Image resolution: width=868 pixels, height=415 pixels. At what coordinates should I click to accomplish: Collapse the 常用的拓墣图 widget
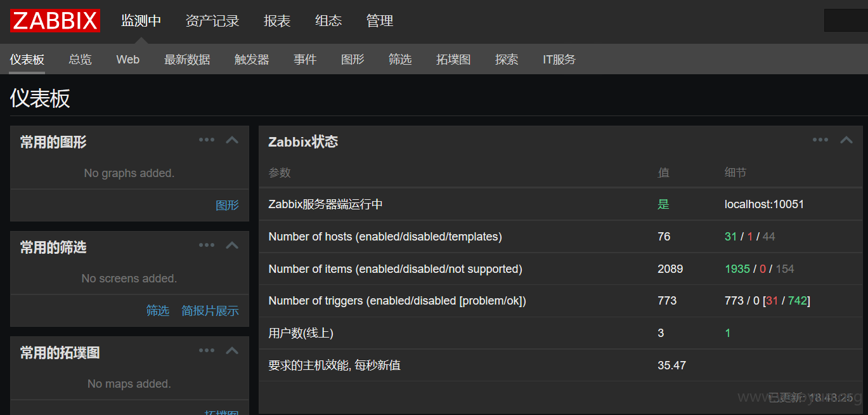pyautogui.click(x=232, y=350)
